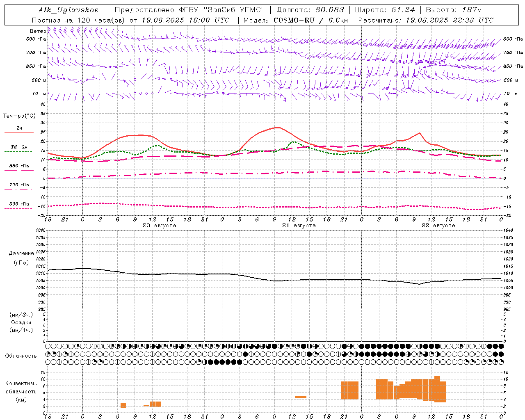Click the Тем-ра(°C) axis label

point(19,116)
